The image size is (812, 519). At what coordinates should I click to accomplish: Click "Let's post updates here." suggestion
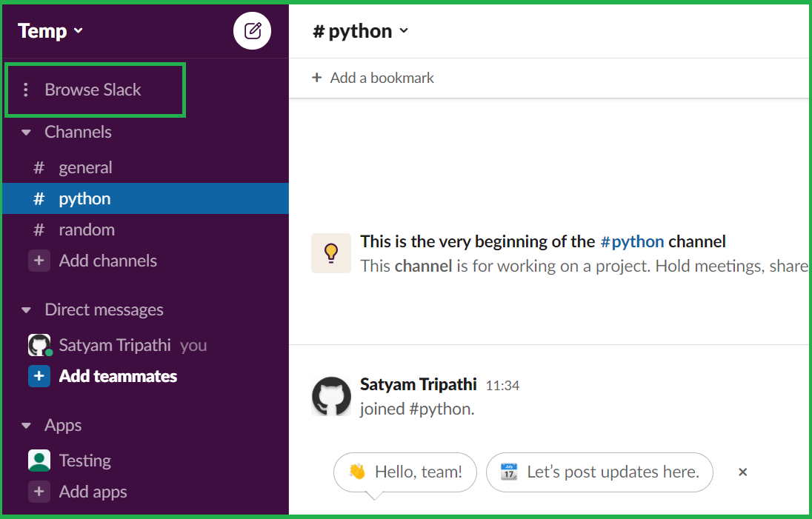pos(599,472)
